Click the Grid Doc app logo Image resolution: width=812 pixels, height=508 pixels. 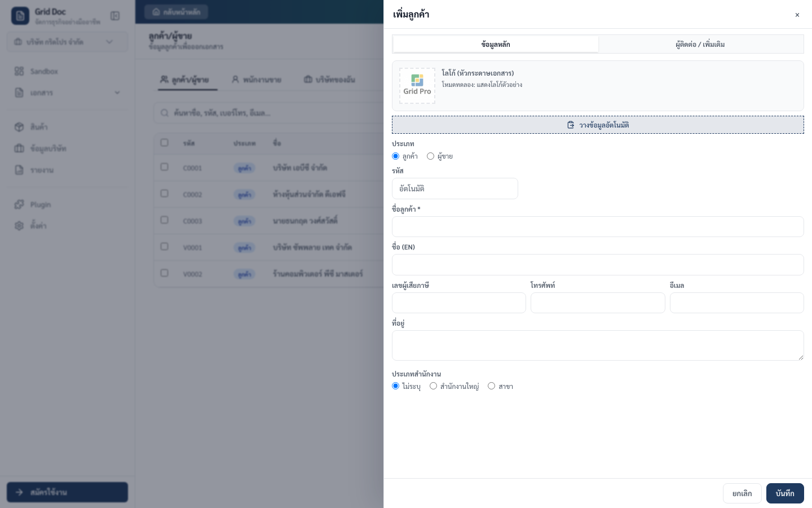click(x=20, y=16)
